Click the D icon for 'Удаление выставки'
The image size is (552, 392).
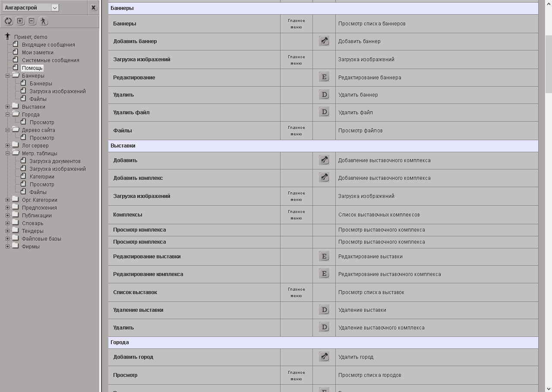(324, 310)
